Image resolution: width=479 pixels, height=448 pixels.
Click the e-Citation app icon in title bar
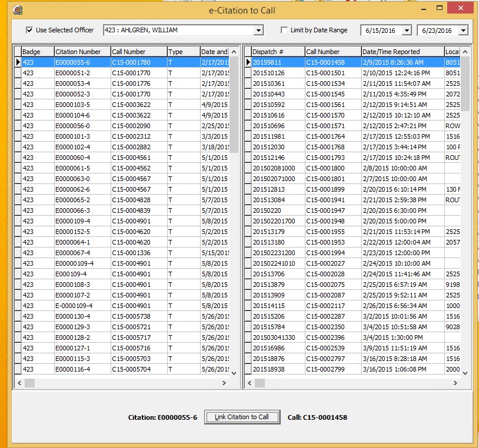pyautogui.click(x=18, y=10)
